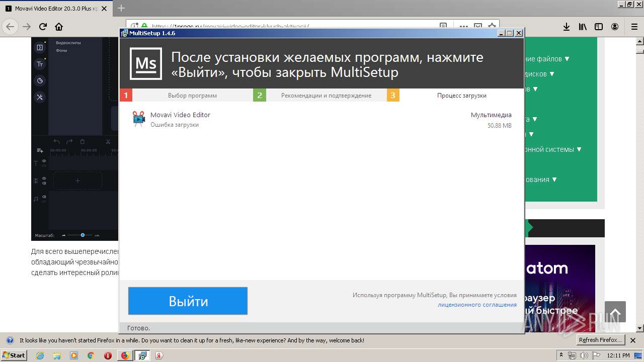Screen dimensions: 644x362
Task: Toggle Firefox sidebar view
Action: pyautogui.click(x=599, y=27)
